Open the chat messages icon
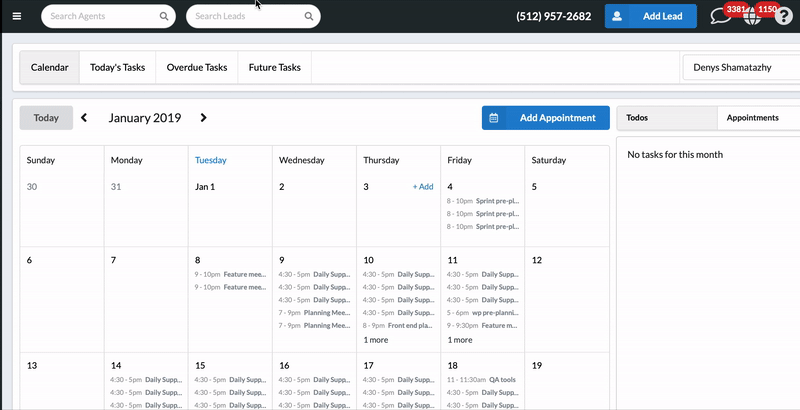The width and height of the screenshot is (800, 410). pyautogui.click(x=720, y=17)
